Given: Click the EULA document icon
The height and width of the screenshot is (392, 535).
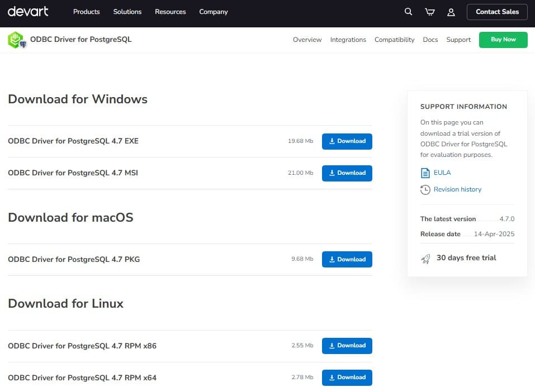Looking at the screenshot, I should point(425,173).
